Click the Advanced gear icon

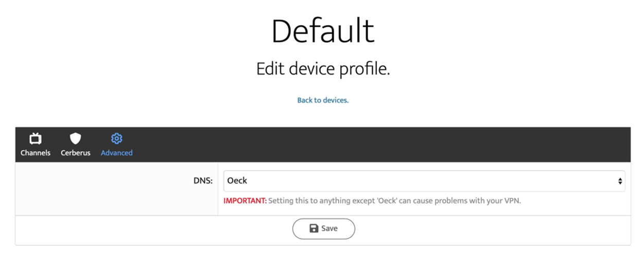117,138
